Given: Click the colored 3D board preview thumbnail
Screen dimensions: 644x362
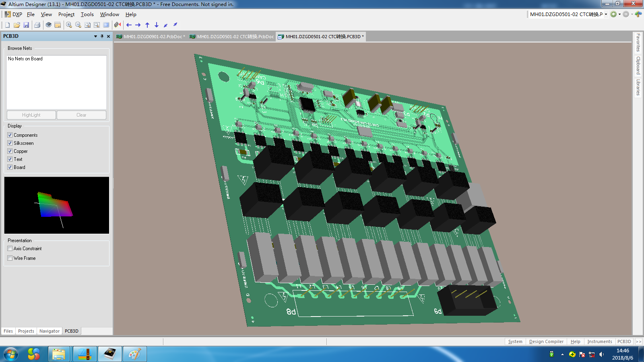Looking at the screenshot, I should [x=56, y=205].
